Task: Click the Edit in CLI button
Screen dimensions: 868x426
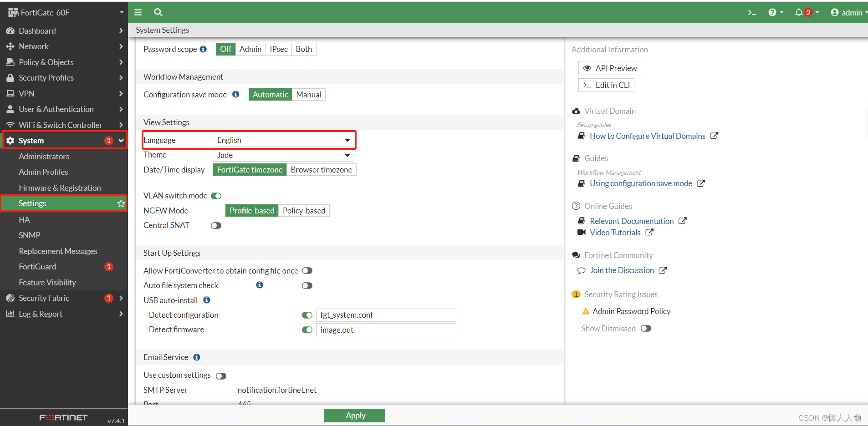Action: (606, 85)
